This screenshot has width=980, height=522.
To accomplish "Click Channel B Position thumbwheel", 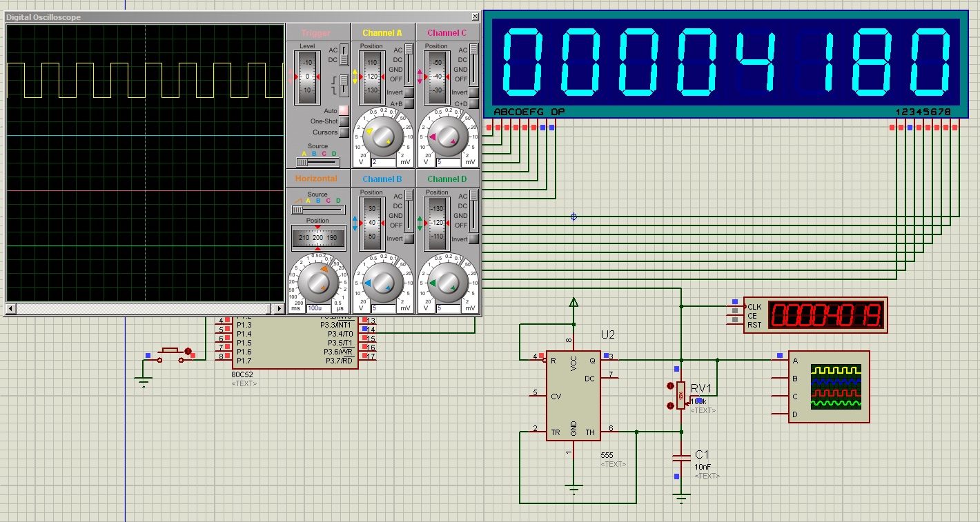I will [x=371, y=223].
